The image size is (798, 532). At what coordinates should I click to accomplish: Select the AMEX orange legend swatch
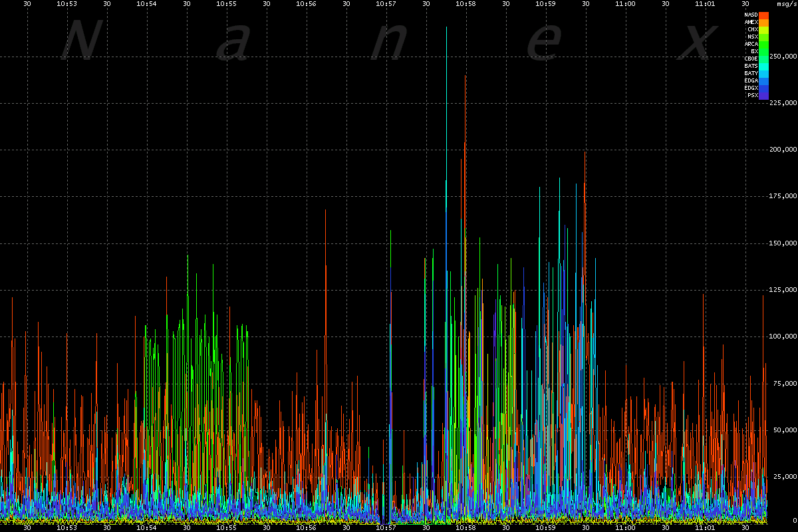(764, 22)
